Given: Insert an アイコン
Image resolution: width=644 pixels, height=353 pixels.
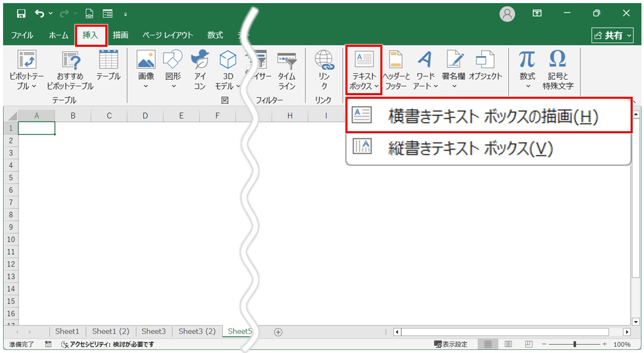Looking at the screenshot, I should [200, 70].
